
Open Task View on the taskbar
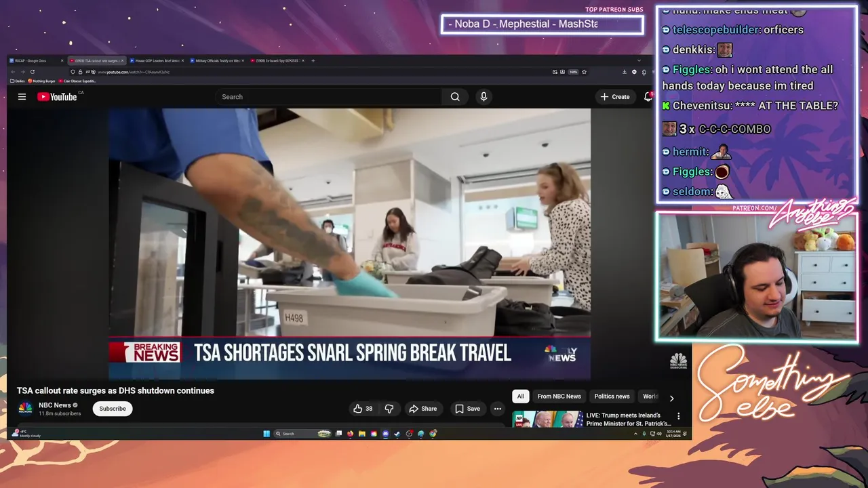(338, 434)
